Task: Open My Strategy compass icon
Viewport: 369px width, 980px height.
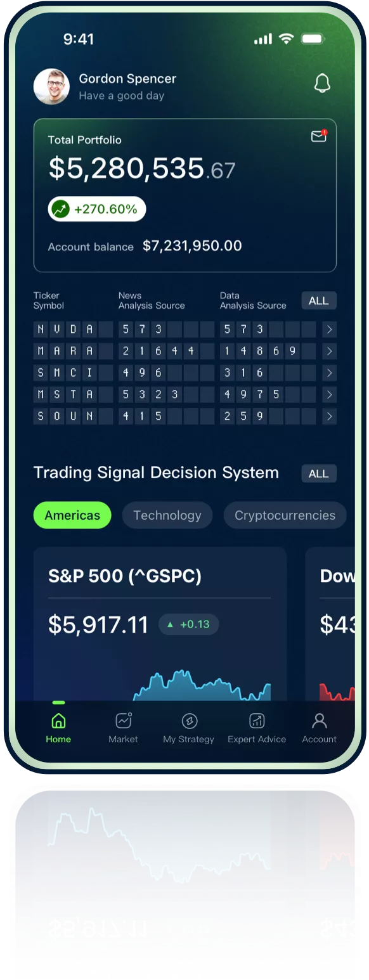Action: [x=189, y=721]
